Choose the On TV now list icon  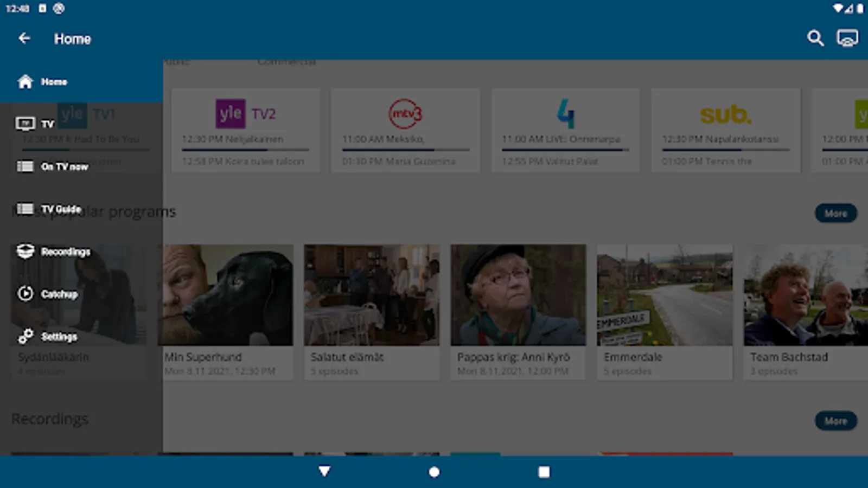(x=25, y=166)
